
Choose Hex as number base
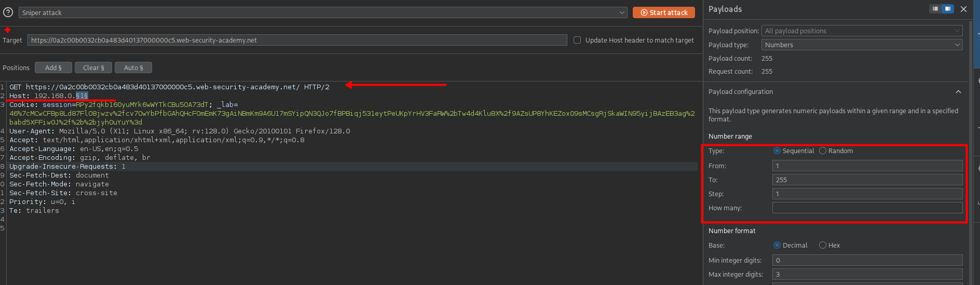(x=823, y=245)
